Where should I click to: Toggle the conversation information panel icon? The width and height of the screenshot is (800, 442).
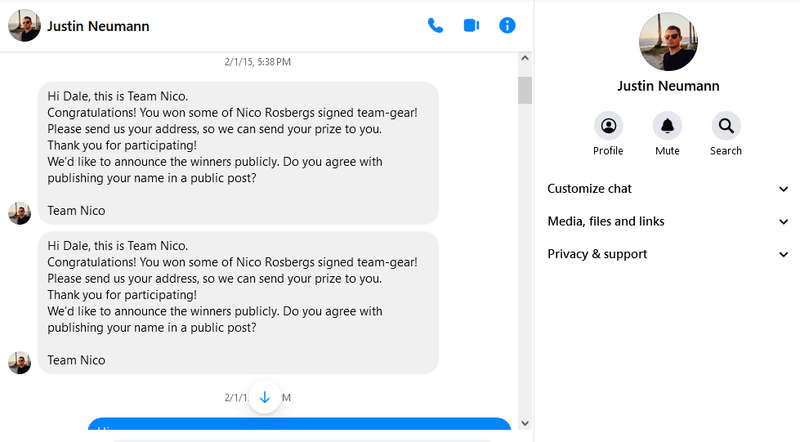point(507,26)
